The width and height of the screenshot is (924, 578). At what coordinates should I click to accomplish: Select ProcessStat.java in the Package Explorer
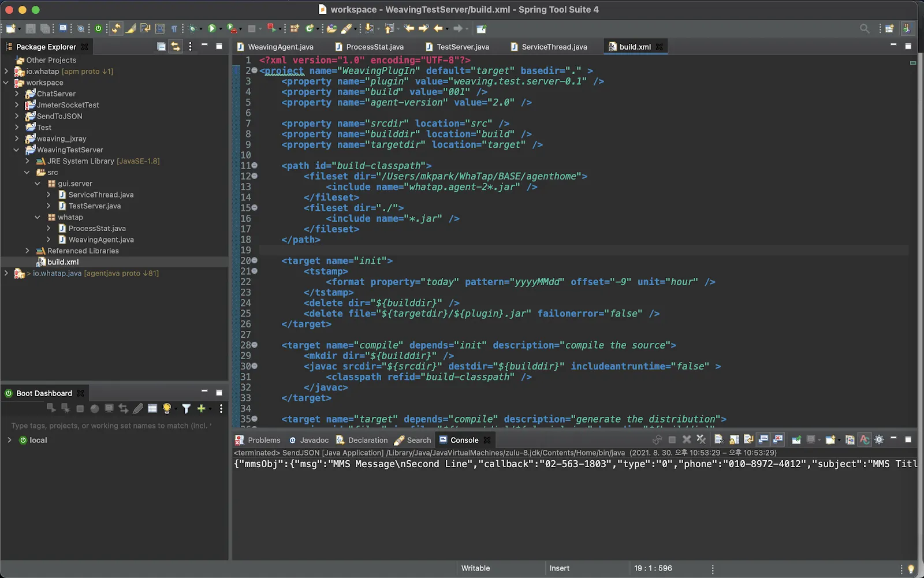coord(97,229)
